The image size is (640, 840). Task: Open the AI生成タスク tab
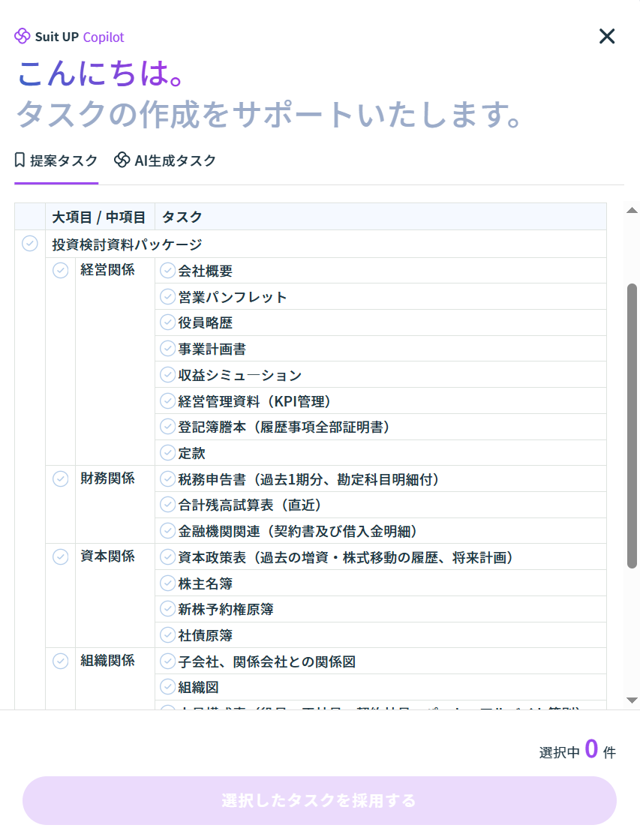165,160
